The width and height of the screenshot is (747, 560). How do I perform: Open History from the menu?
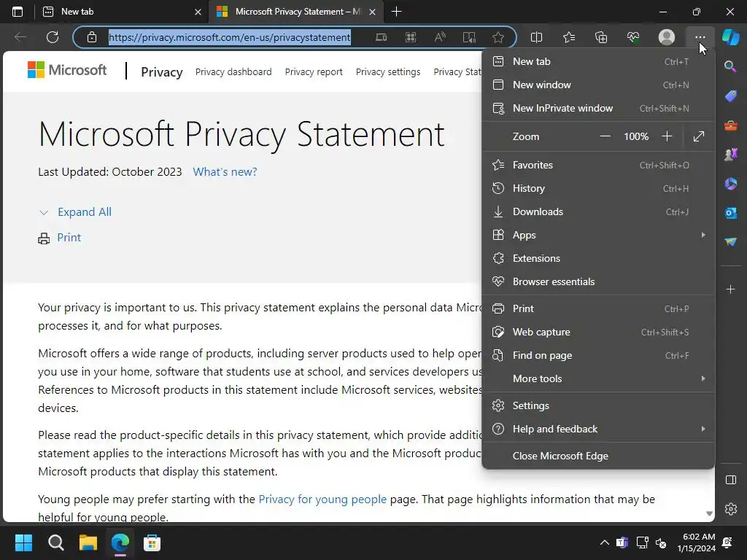(598, 188)
